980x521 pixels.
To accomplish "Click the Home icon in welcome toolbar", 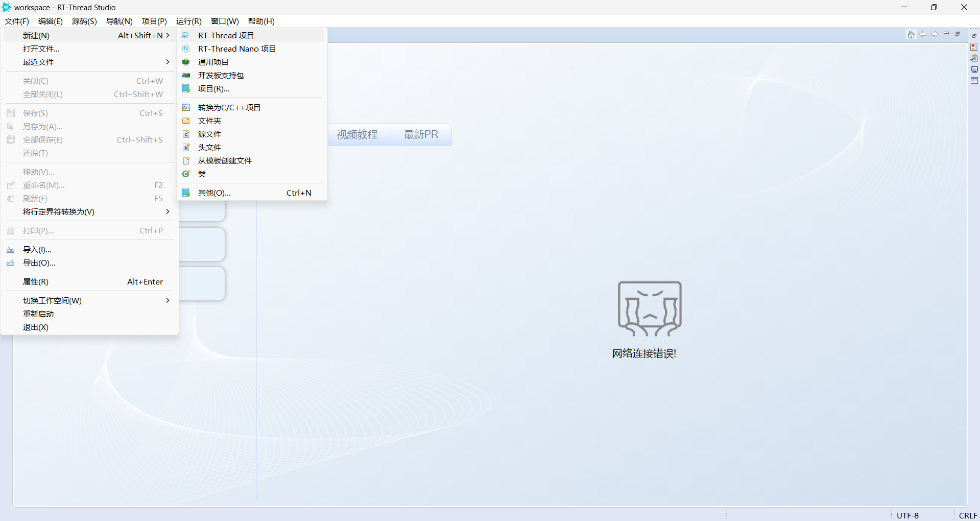I will 911,35.
